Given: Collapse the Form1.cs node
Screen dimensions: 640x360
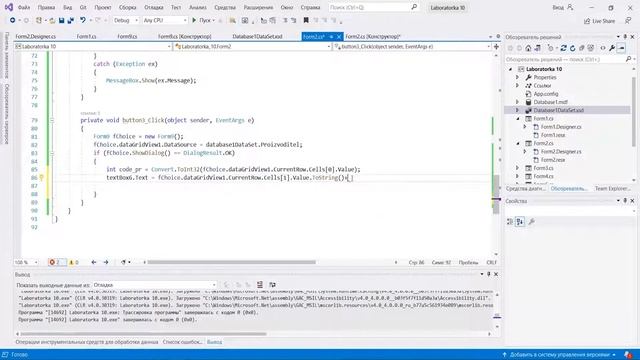Looking at the screenshot, I should click(x=518, y=118).
